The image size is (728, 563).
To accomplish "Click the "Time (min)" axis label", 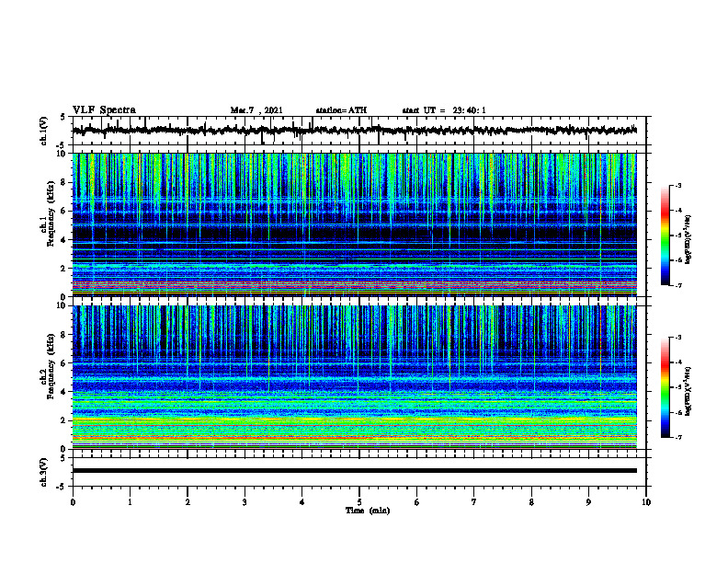I will [x=368, y=511].
